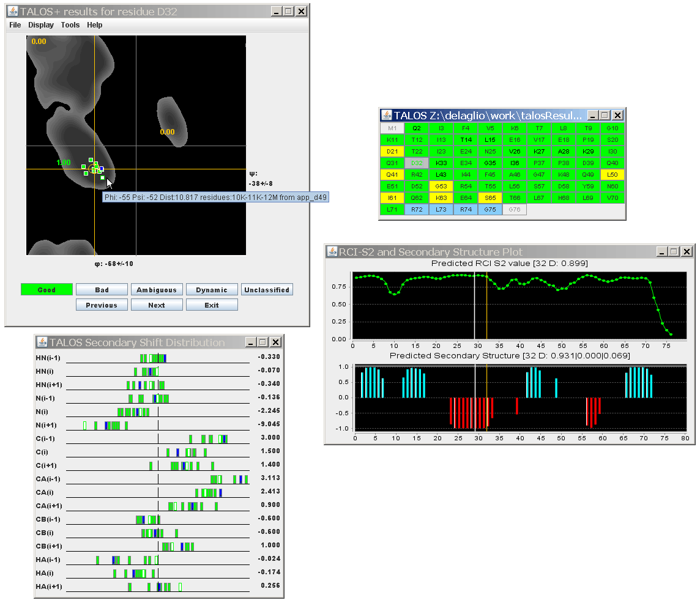700x603 pixels.
Task: Minimize the TALOS residue grid window
Action: pyautogui.click(x=592, y=116)
